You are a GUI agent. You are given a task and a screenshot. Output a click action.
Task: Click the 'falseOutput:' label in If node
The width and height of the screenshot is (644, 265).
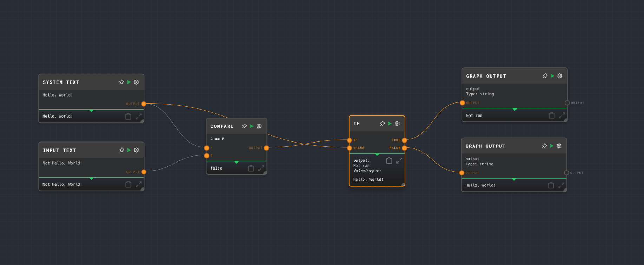tap(367, 171)
